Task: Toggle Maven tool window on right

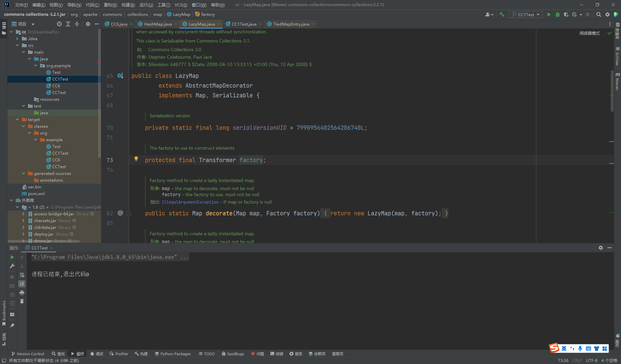Action: [617, 81]
